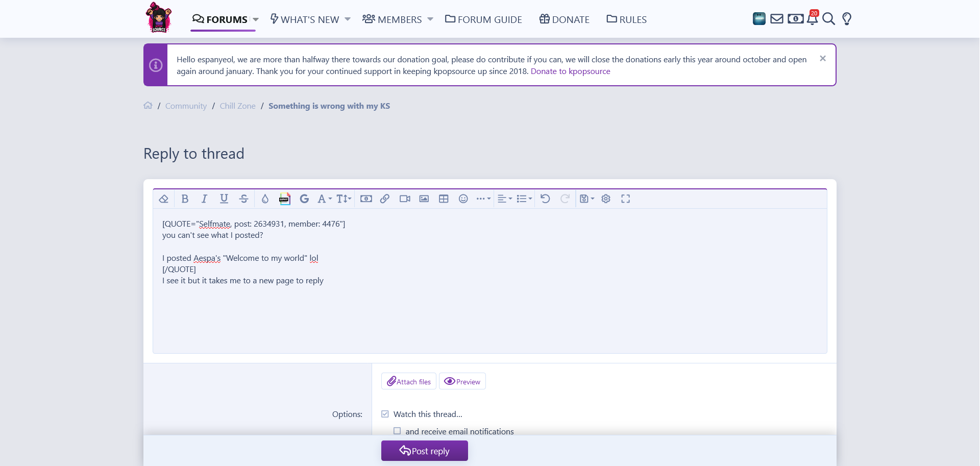The height and width of the screenshot is (466, 980).
Task: Apply strikethrough formatting in the editor
Action: tap(243, 199)
